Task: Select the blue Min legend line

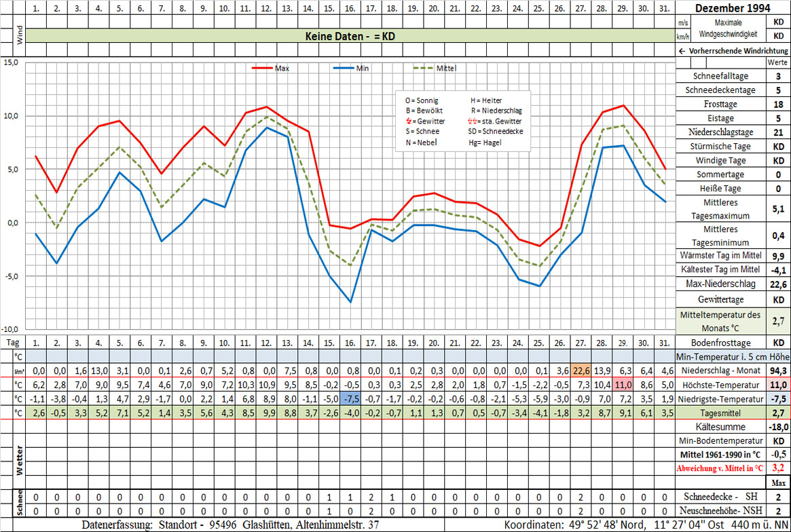Action: 344,69
